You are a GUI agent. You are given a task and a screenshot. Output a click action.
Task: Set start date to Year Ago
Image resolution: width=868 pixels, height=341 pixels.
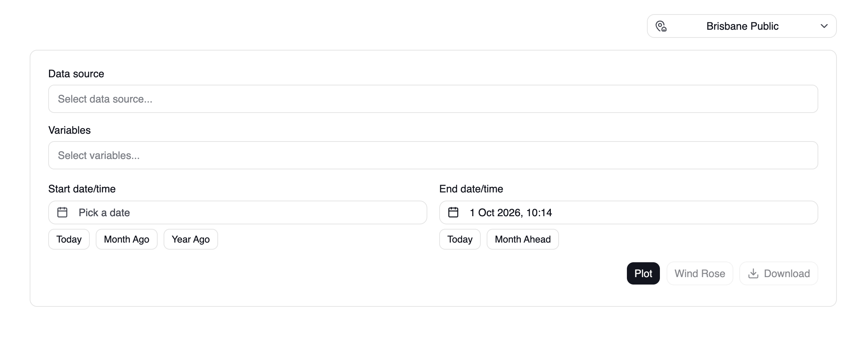191,239
